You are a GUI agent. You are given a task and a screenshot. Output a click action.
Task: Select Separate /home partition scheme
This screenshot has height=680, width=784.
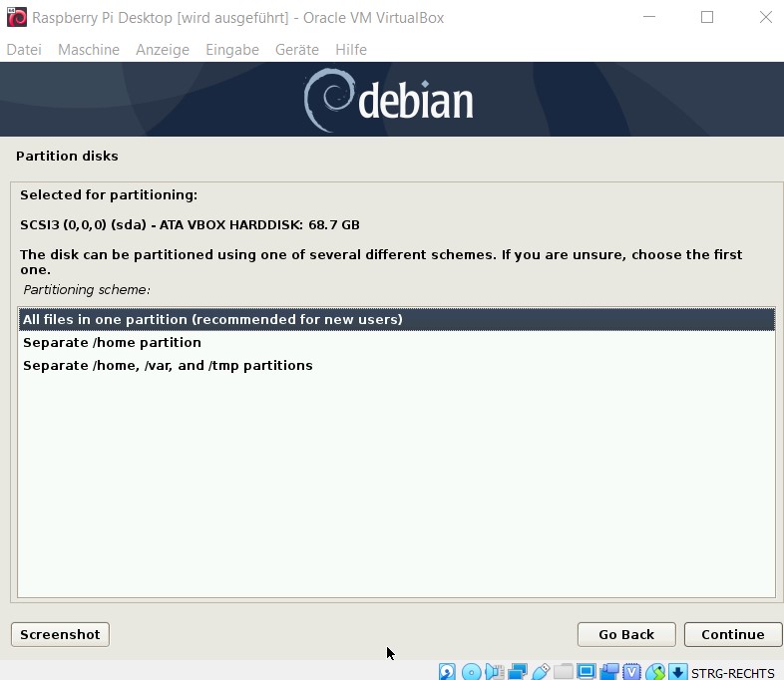tap(397, 342)
